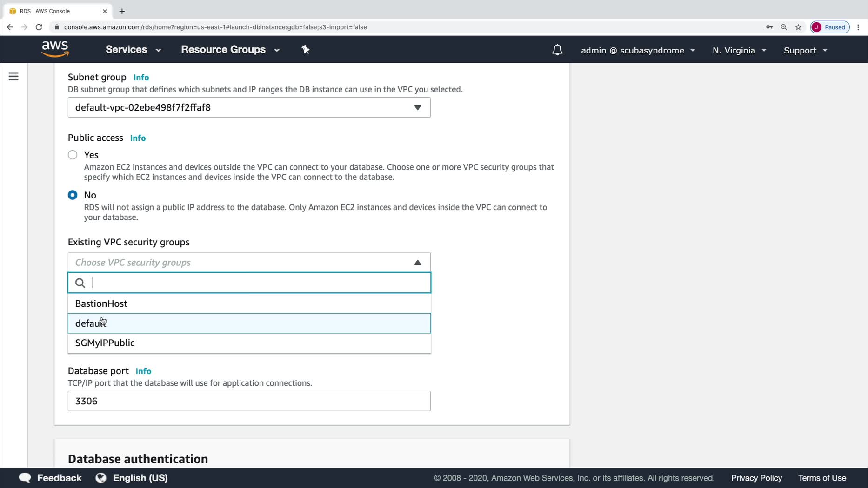Open the Services menu
868x488 pixels.
click(x=133, y=50)
